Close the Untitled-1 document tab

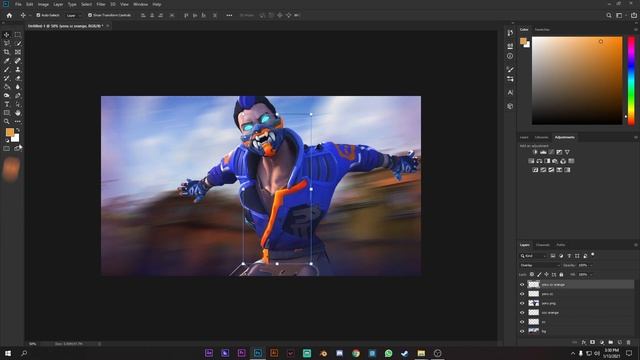click(x=108, y=26)
